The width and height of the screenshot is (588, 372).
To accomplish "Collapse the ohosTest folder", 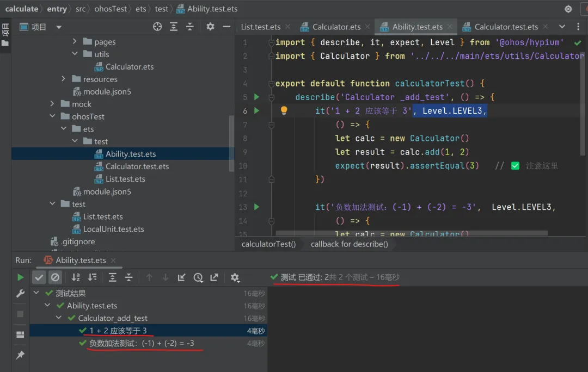I will [x=53, y=116].
